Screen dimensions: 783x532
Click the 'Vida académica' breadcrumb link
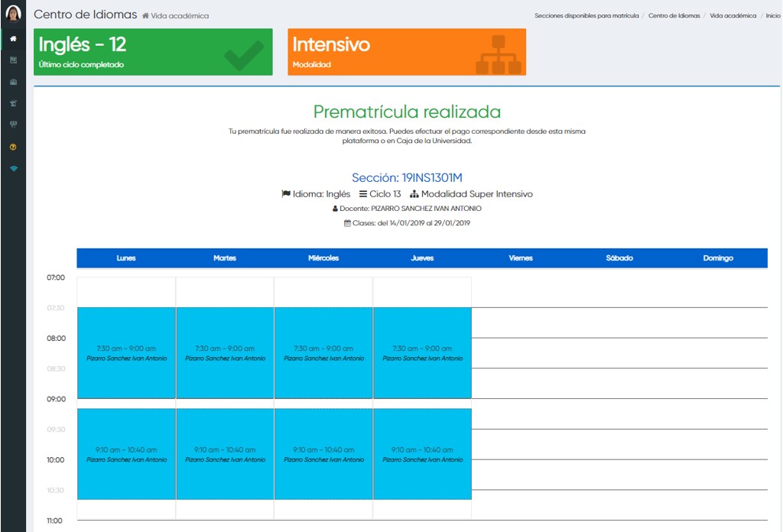[733, 15]
